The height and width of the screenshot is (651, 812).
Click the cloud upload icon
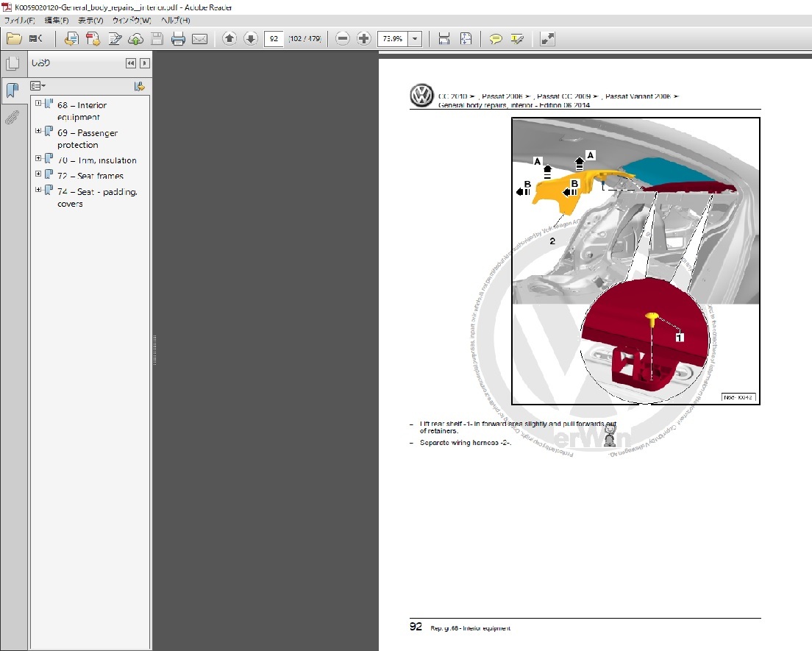click(135, 39)
